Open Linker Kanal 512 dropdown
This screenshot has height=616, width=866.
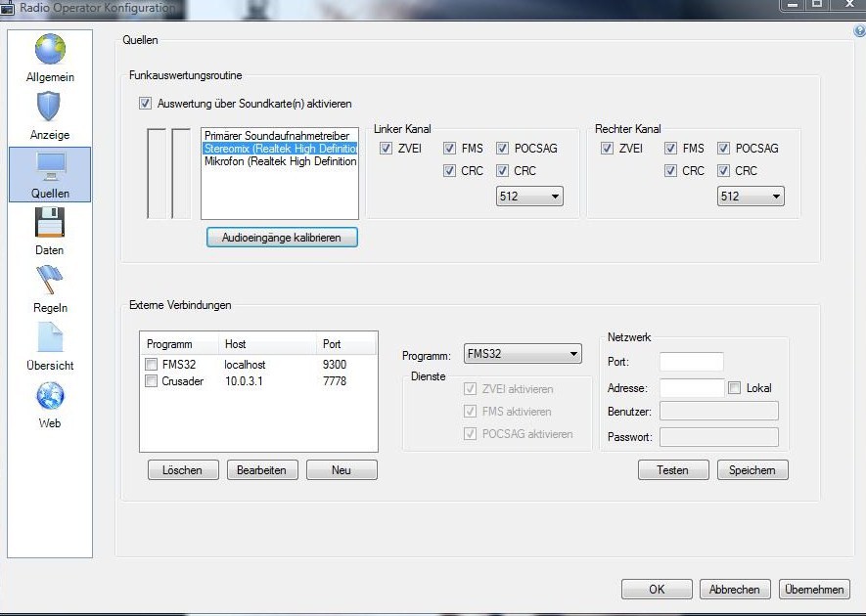(529, 197)
